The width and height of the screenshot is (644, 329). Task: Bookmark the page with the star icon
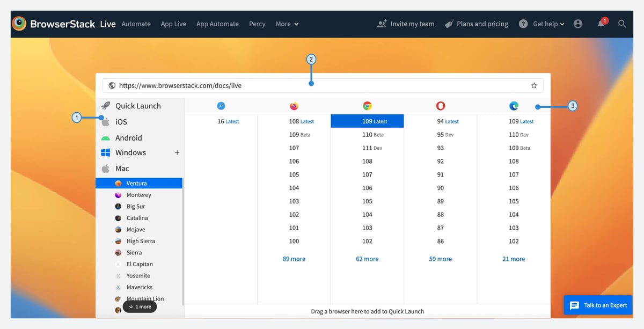pyautogui.click(x=534, y=85)
